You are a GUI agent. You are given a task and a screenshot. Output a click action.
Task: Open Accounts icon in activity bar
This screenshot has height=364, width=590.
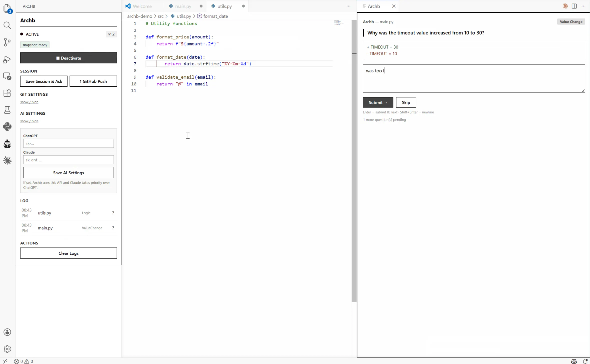7,332
